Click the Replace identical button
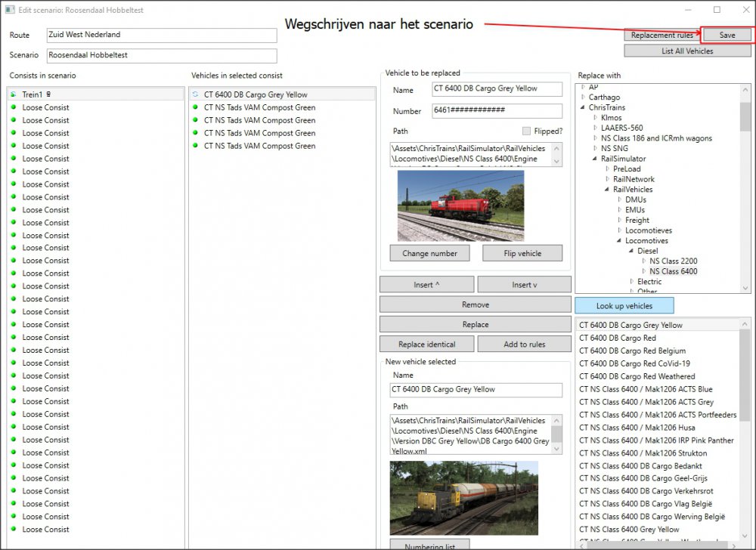The width and height of the screenshot is (756, 550). pyautogui.click(x=426, y=345)
